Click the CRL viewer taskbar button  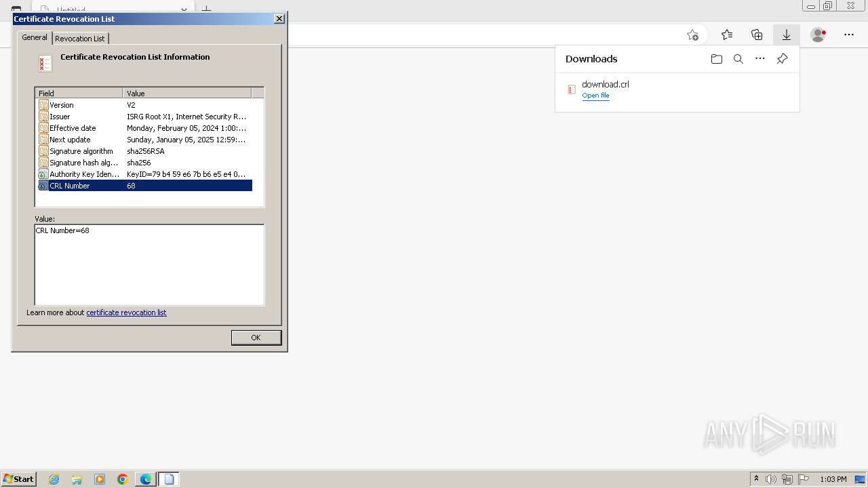coord(169,479)
